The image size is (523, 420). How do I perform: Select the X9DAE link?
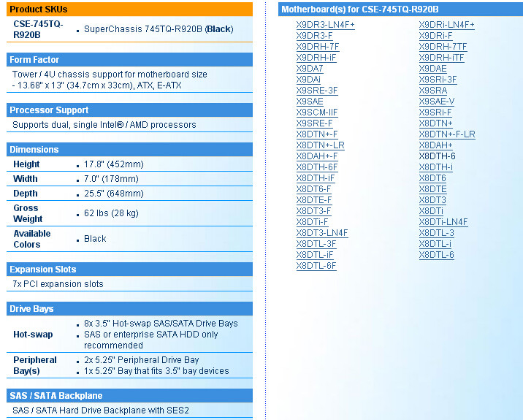[x=432, y=69]
